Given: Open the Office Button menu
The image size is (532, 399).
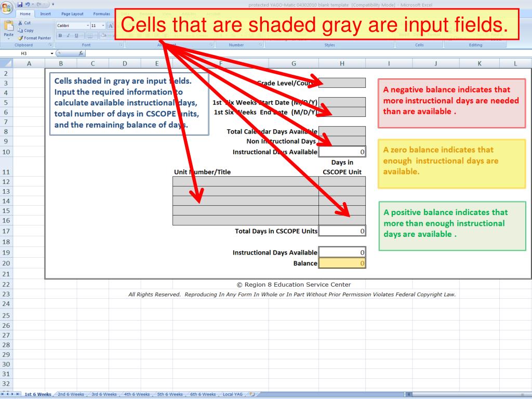Looking at the screenshot, I should point(7,7).
